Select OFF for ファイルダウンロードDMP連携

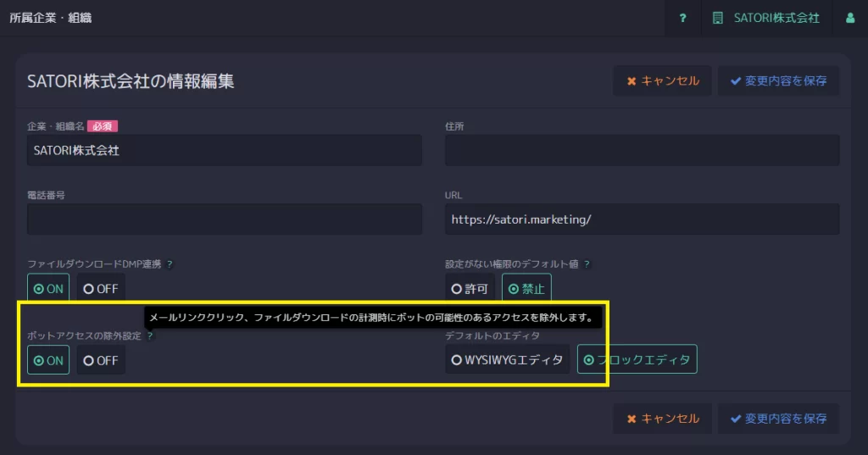click(x=101, y=288)
